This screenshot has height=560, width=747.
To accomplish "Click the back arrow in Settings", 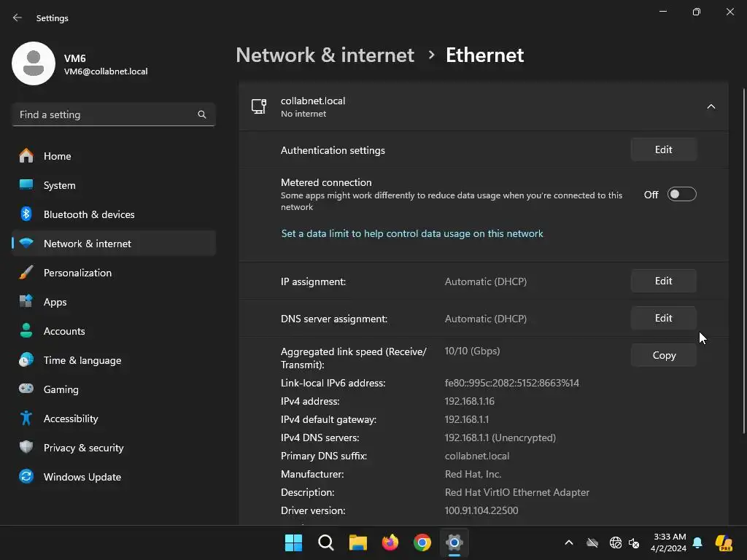I will coord(18,18).
